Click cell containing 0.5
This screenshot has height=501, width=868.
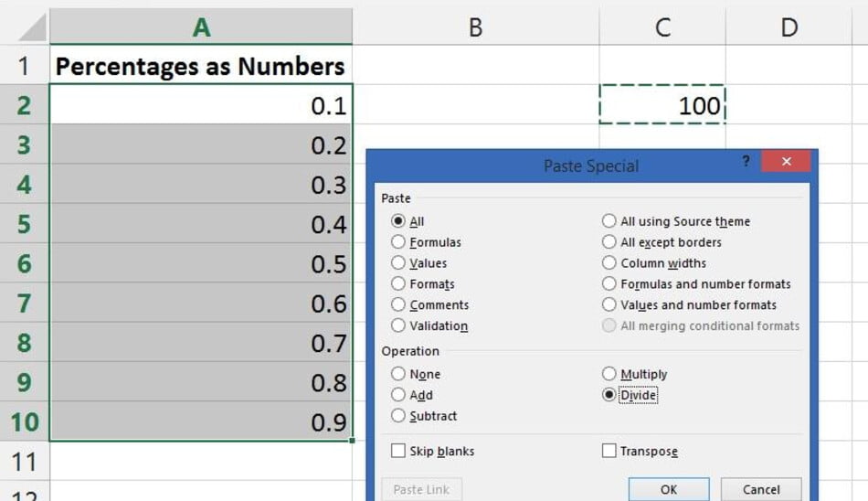click(x=201, y=263)
